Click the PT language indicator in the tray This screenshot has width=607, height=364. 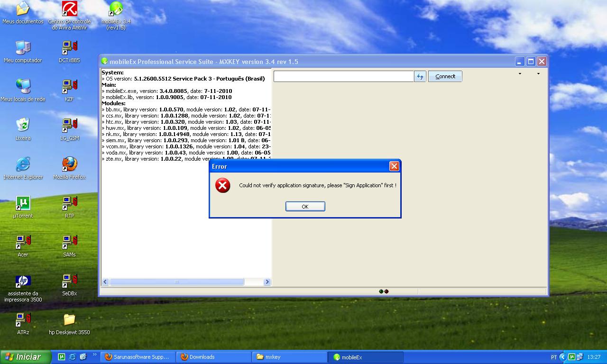coord(554,357)
